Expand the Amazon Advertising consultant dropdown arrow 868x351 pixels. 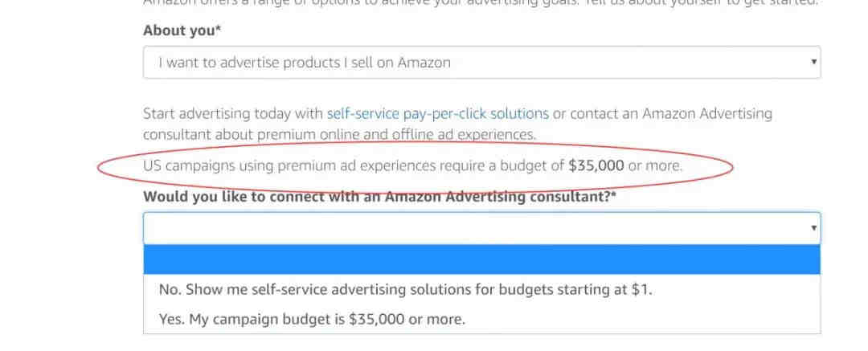[x=813, y=227]
